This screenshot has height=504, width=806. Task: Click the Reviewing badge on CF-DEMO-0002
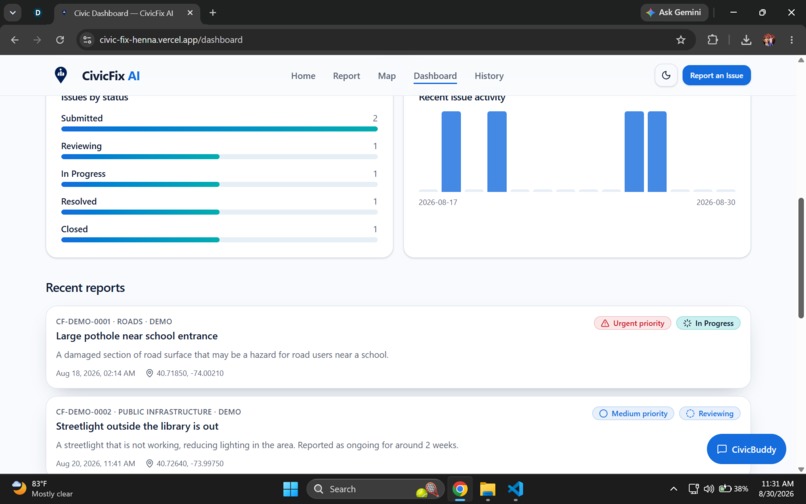[710, 413]
